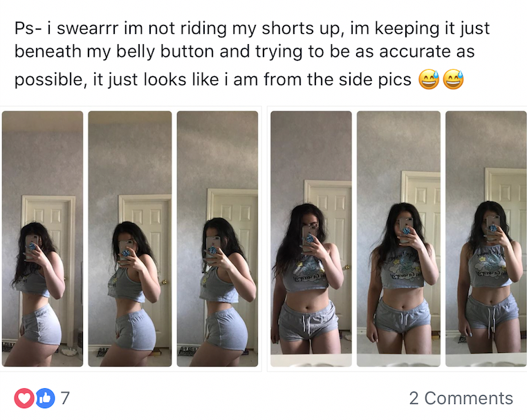Open the "2 Comments" link
This screenshot has width=527, height=420.
461,398
